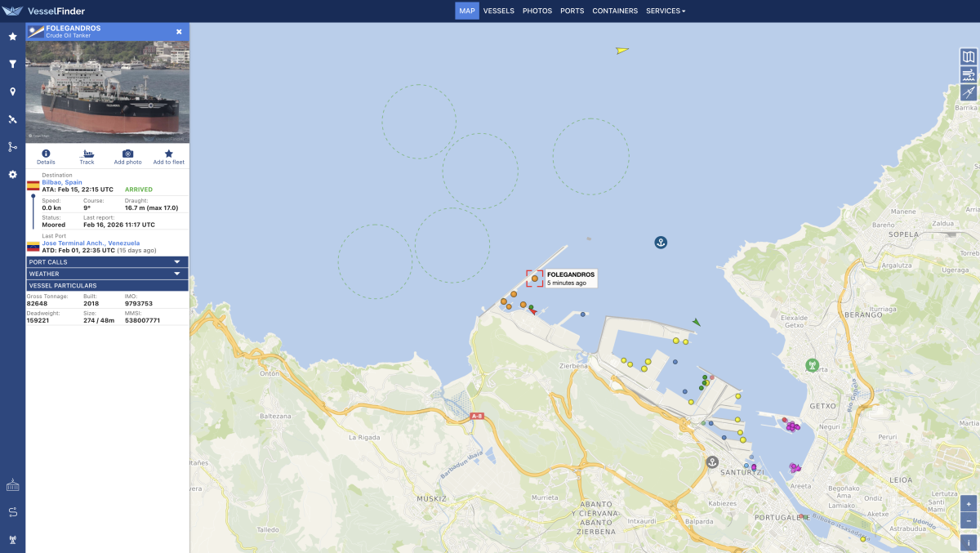Click the satellite icon in left sidebar
Viewport: 980px width, 553px height.
tap(12, 119)
